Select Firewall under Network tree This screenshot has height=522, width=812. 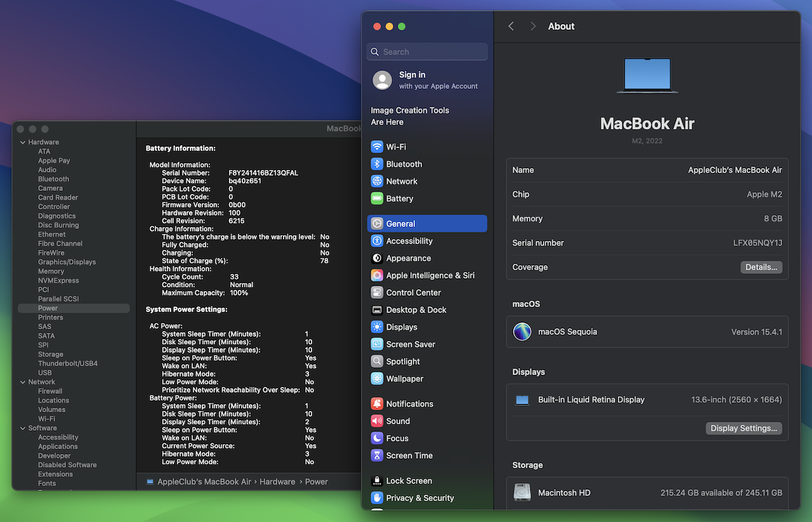click(50, 391)
